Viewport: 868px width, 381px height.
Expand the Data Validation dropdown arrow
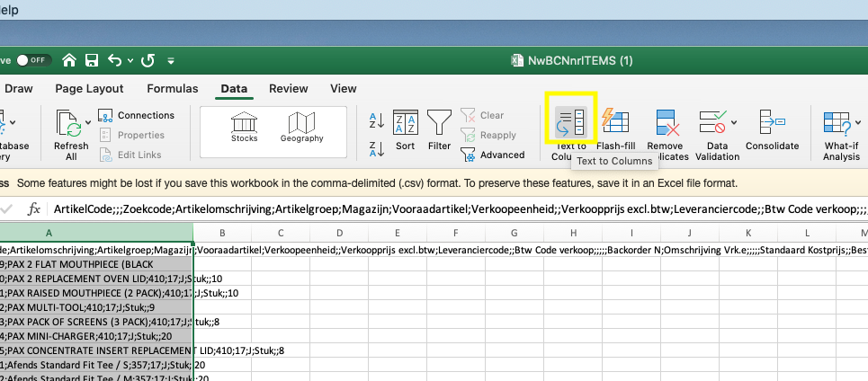tap(734, 122)
